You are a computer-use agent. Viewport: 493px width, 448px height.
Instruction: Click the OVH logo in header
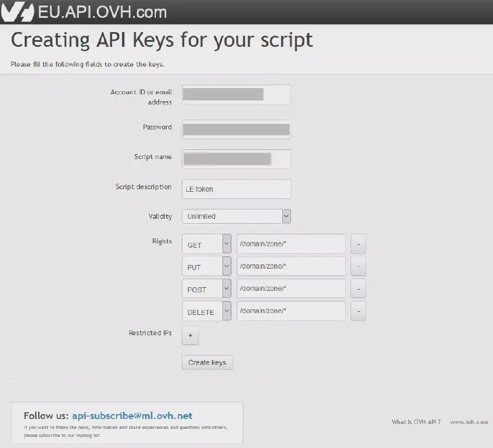click(x=17, y=12)
